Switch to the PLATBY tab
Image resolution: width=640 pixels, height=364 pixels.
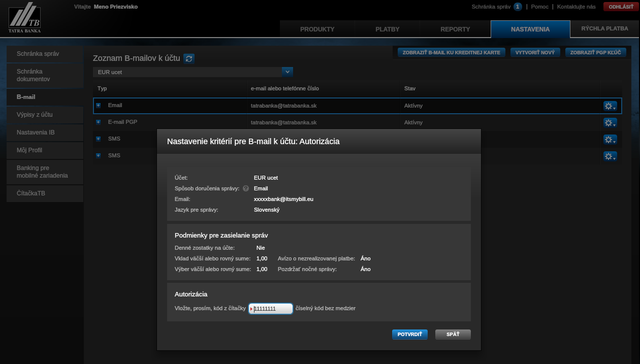(x=387, y=29)
